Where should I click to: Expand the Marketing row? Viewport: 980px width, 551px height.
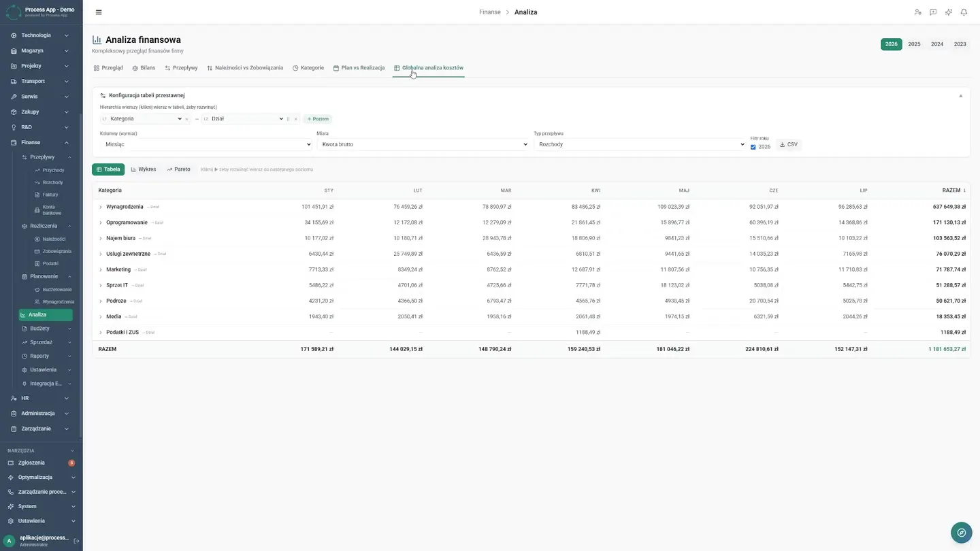pyautogui.click(x=101, y=270)
